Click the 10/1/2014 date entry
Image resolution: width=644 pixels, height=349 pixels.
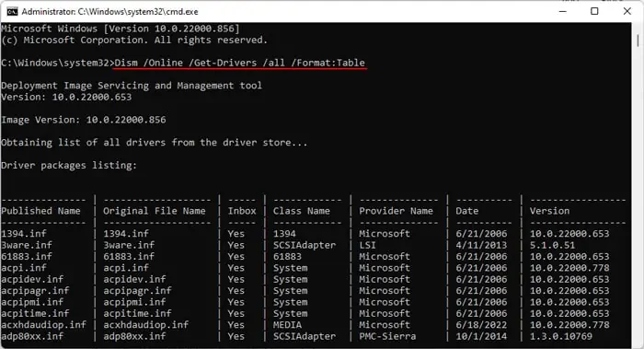pos(481,336)
